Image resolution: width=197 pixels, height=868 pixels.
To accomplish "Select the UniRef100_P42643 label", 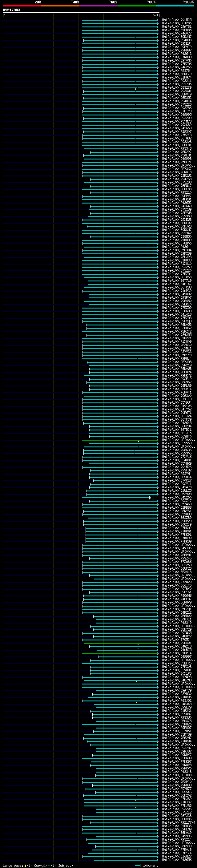I will (x=177, y=54).
